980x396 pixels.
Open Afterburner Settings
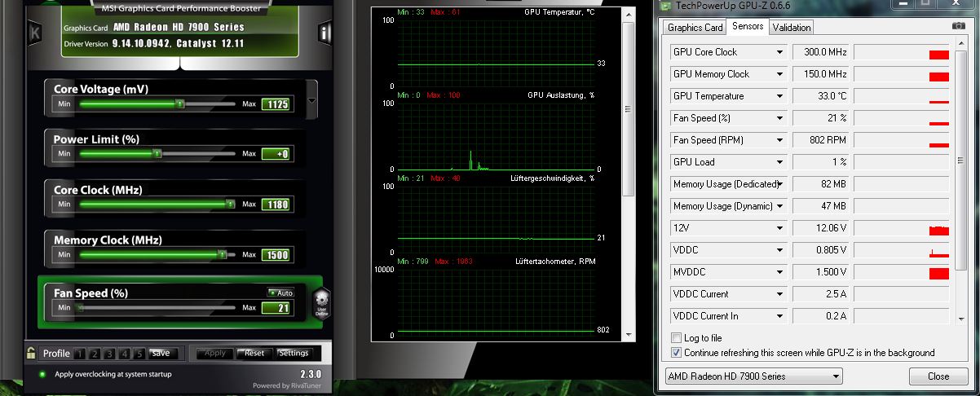[294, 354]
